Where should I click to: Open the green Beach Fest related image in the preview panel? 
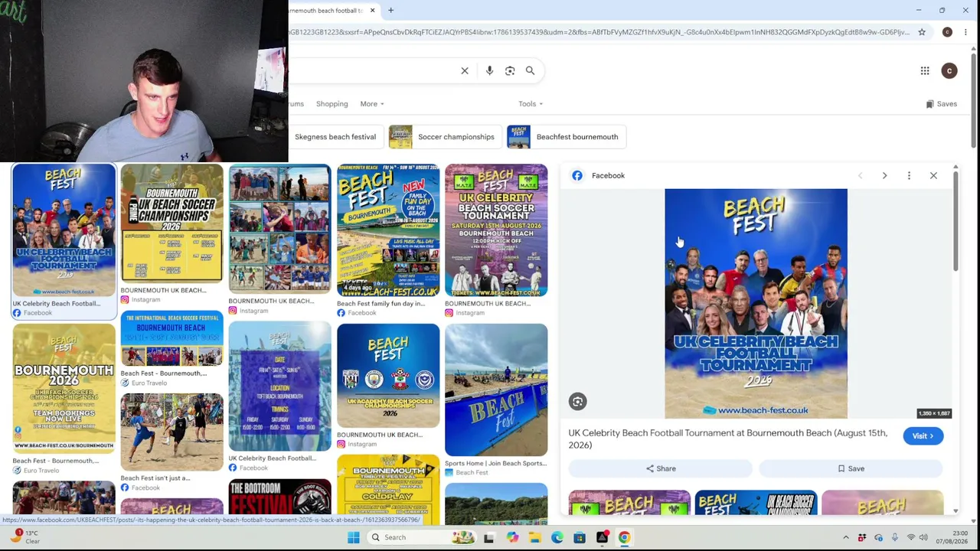coord(629,502)
